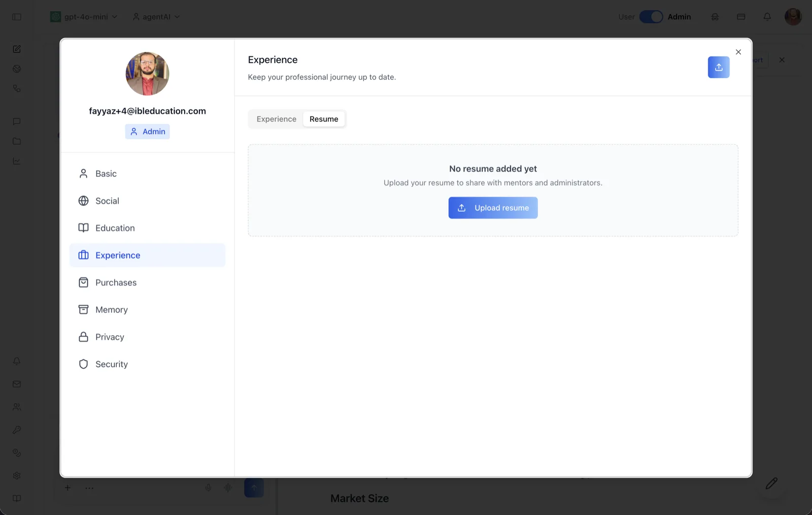Click the user avatar in top bar
The width and height of the screenshot is (812, 515).
point(793,17)
